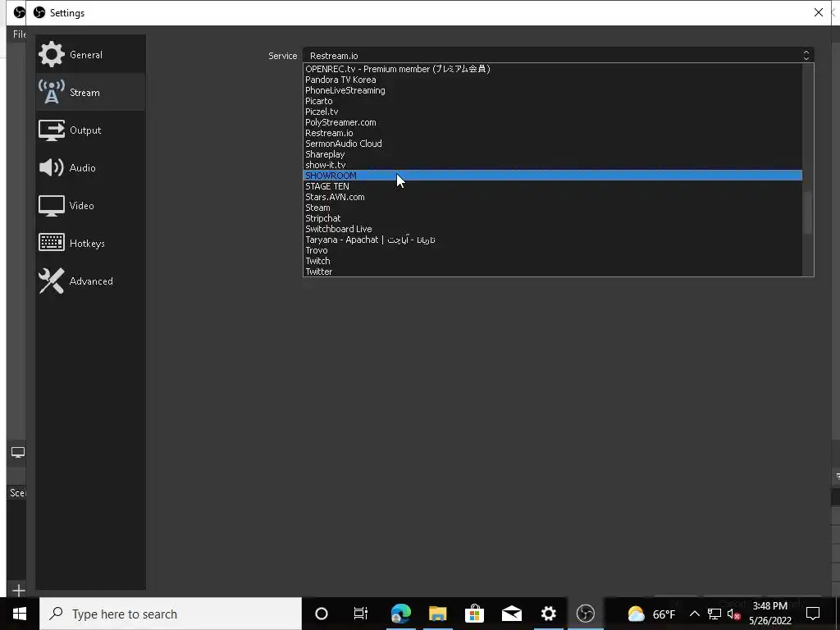Open the Advanced settings section

(x=90, y=281)
